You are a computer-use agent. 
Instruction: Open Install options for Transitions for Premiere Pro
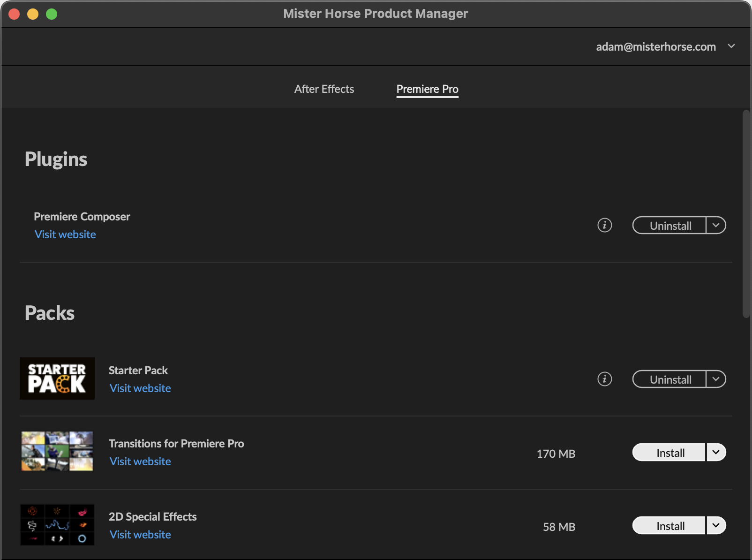715,452
